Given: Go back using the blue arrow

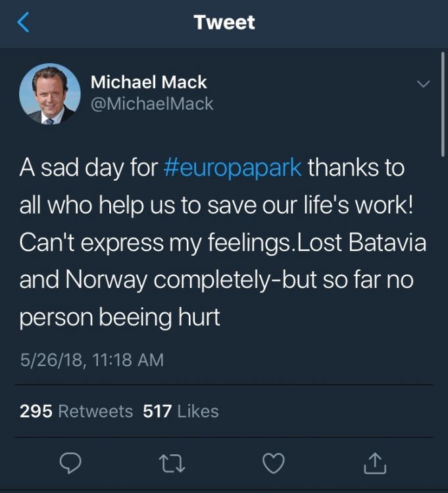Looking at the screenshot, I should [24, 23].
